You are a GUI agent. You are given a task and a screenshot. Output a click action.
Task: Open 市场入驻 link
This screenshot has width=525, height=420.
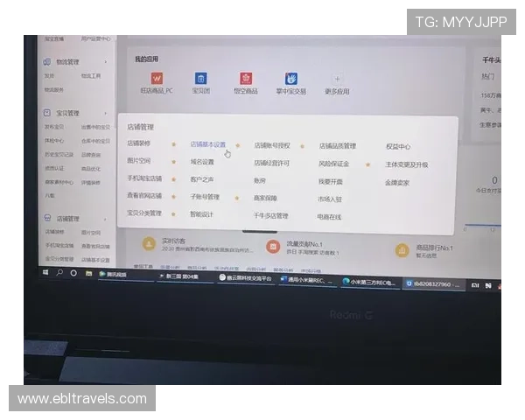[x=330, y=199]
